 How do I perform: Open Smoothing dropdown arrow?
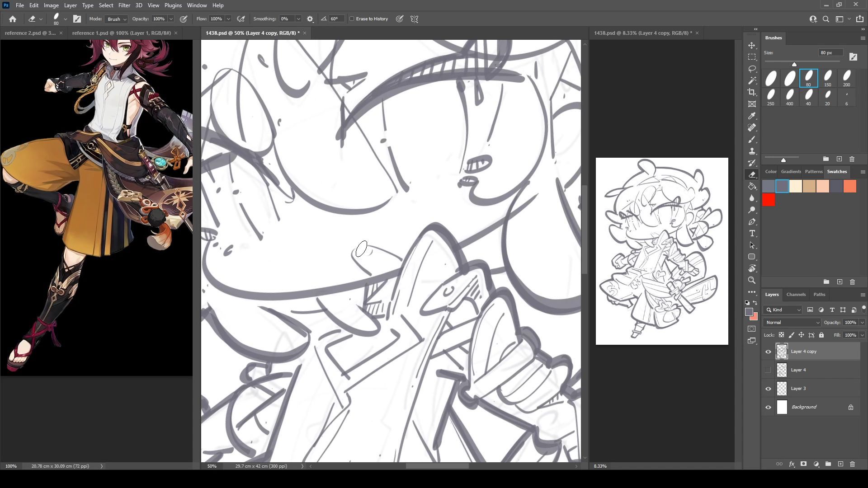pos(298,19)
